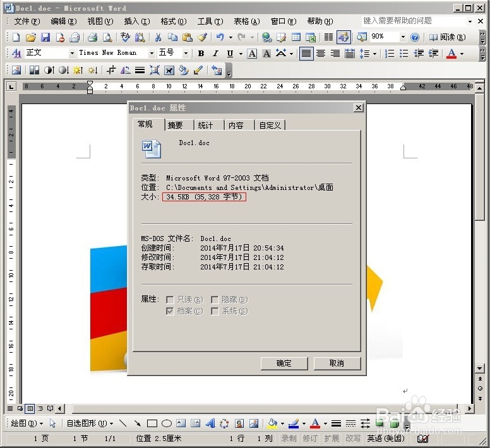Viewport: 490px width, 448px height.
Task: Open the Times New Roman font dropdown
Action: click(152, 54)
